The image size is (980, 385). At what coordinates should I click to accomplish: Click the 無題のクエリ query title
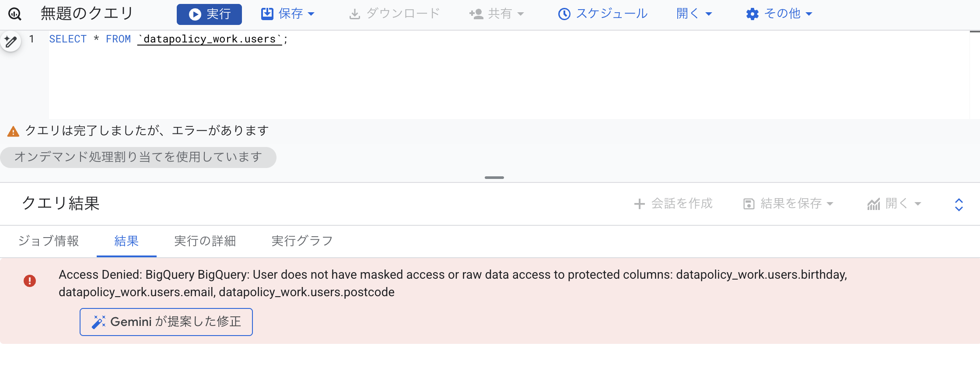[87, 14]
